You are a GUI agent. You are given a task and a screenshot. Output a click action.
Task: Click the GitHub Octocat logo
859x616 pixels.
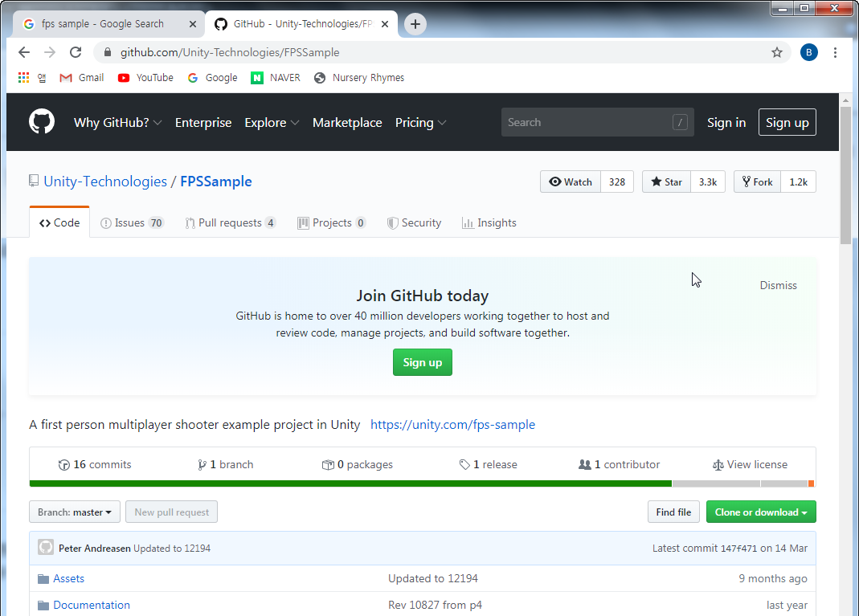(x=42, y=121)
